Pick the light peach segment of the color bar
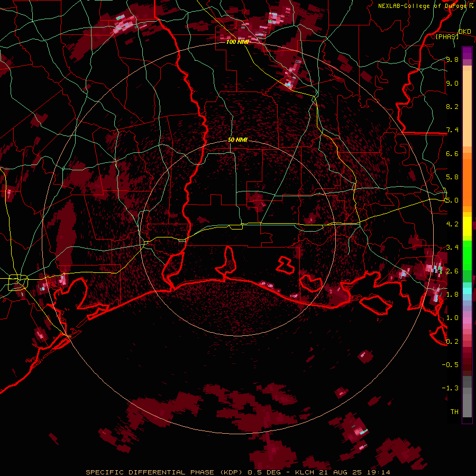This screenshot has width=476, height=476. (x=467, y=108)
